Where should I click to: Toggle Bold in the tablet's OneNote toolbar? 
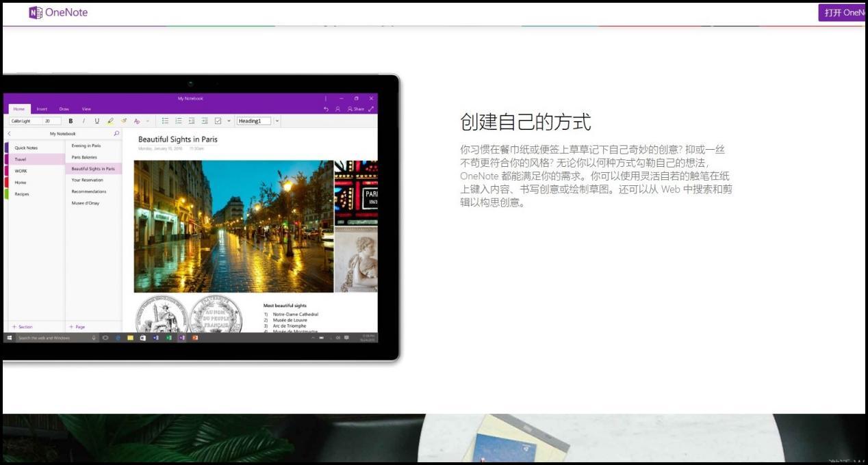(x=71, y=121)
